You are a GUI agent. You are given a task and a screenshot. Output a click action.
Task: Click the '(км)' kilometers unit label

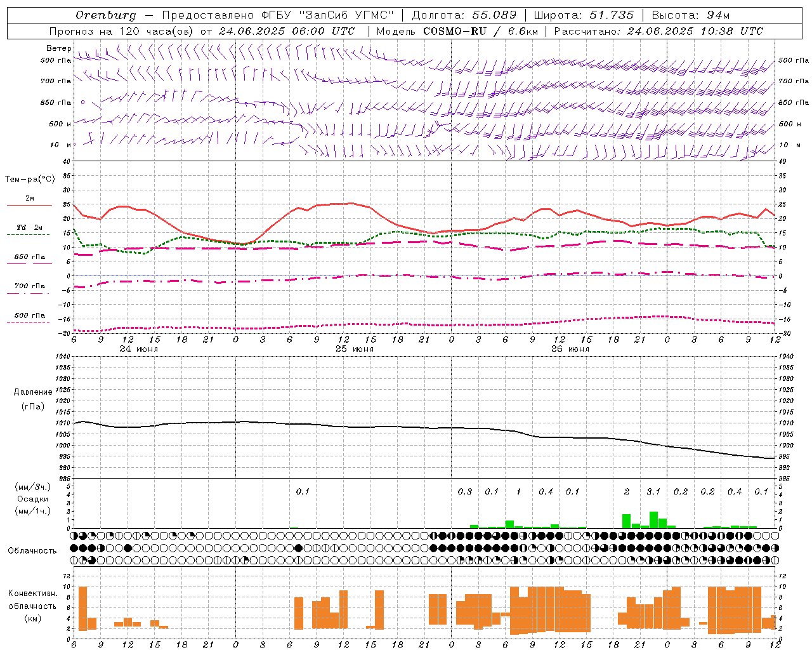(x=32, y=618)
